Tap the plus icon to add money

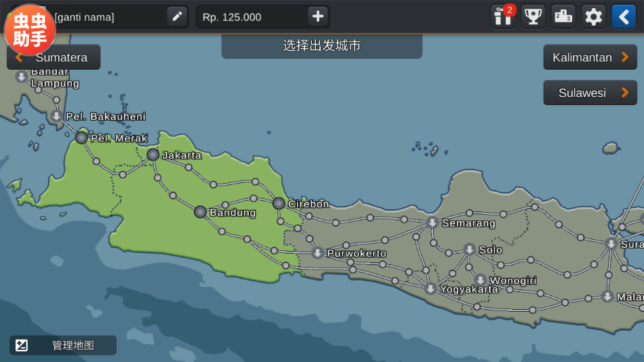click(318, 16)
